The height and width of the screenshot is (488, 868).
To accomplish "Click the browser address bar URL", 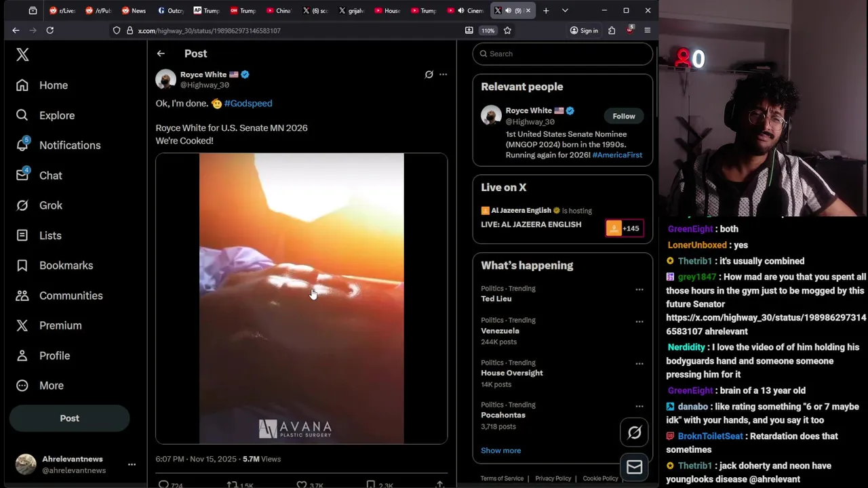I will coord(210,30).
